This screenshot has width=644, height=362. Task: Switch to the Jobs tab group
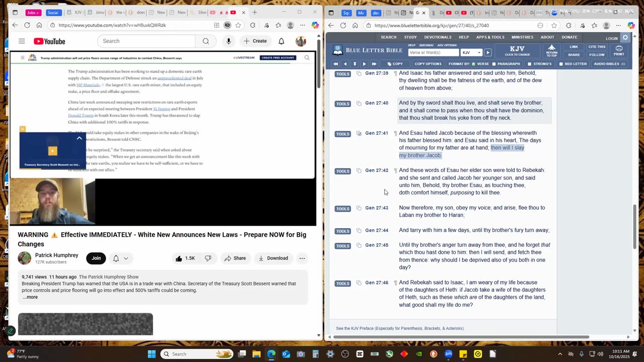coord(34,13)
